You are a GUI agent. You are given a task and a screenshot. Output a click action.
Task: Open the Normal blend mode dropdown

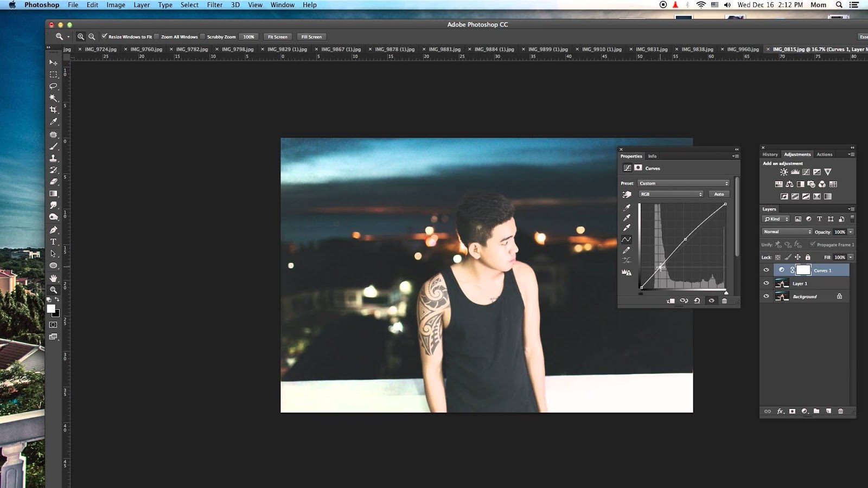(x=787, y=232)
